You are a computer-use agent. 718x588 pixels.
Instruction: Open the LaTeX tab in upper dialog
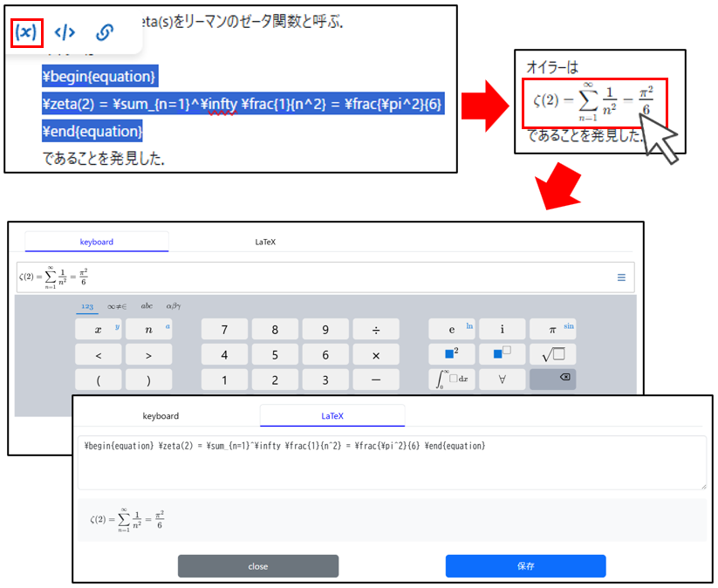(265, 242)
